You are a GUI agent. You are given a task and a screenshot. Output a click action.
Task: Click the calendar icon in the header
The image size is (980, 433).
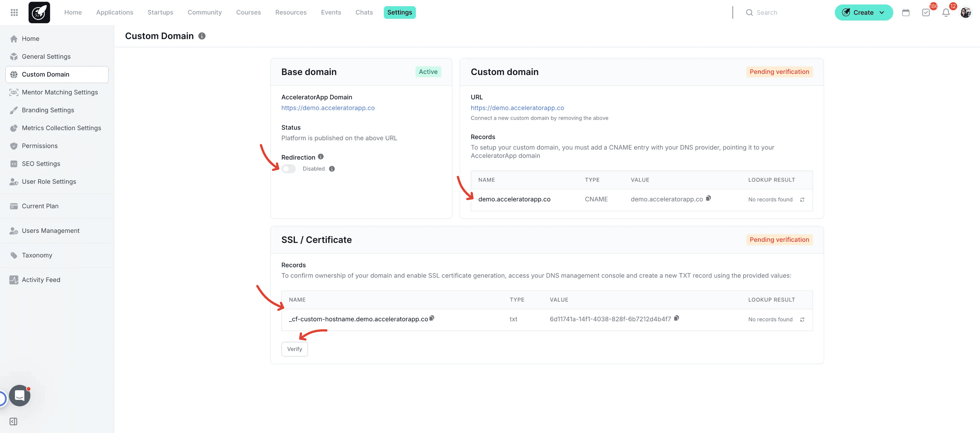(906, 13)
